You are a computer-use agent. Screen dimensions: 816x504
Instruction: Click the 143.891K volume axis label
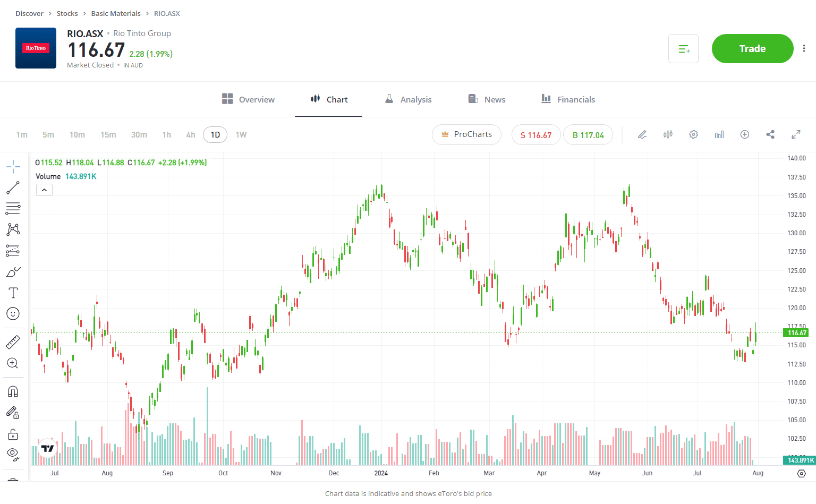point(799,460)
